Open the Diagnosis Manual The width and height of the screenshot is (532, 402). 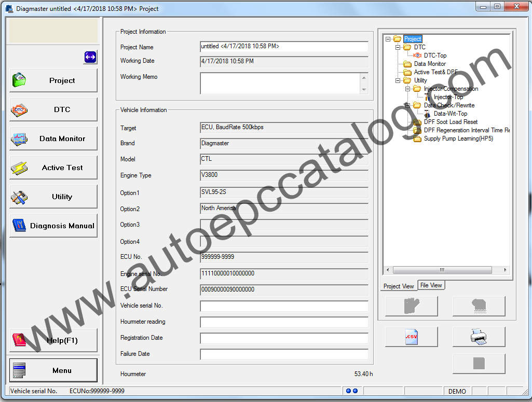click(53, 225)
